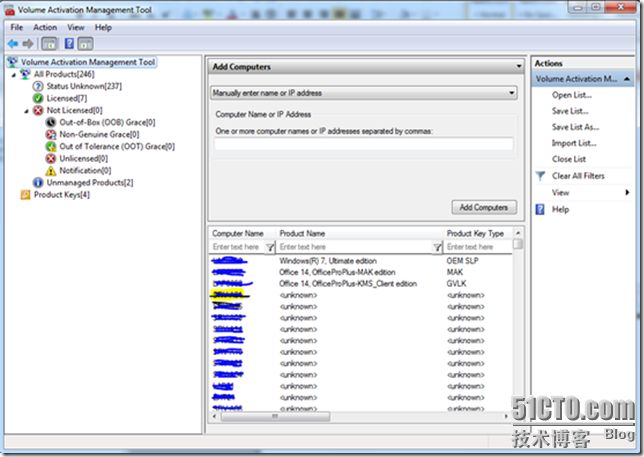Screen dimensions: 644x457
Task: Open the Action menu
Action: pyautogui.click(x=45, y=28)
